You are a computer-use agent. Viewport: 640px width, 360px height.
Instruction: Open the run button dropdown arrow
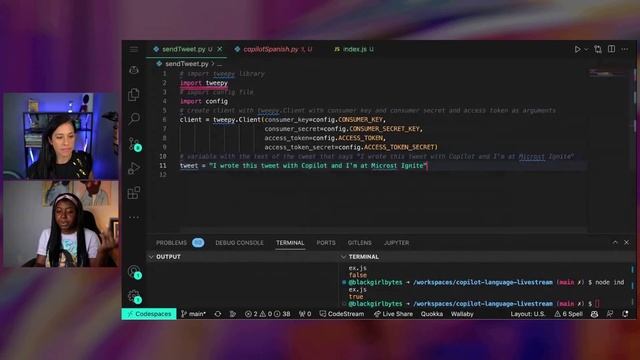pos(586,49)
